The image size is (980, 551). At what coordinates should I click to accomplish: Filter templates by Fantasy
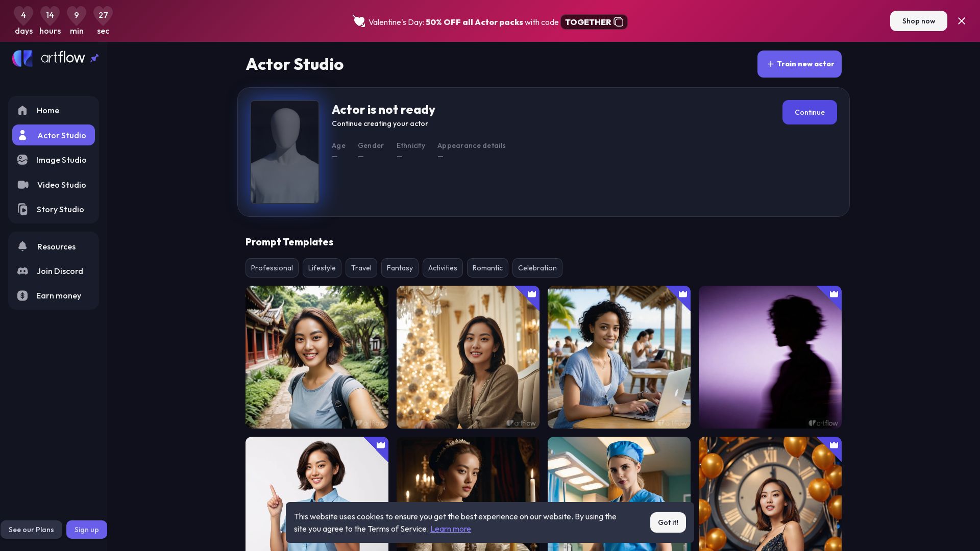point(400,268)
